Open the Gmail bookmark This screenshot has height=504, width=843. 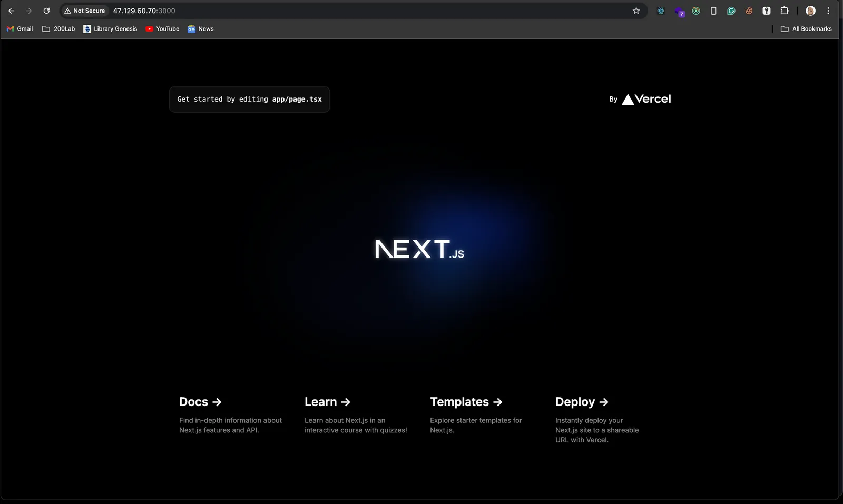19,29
